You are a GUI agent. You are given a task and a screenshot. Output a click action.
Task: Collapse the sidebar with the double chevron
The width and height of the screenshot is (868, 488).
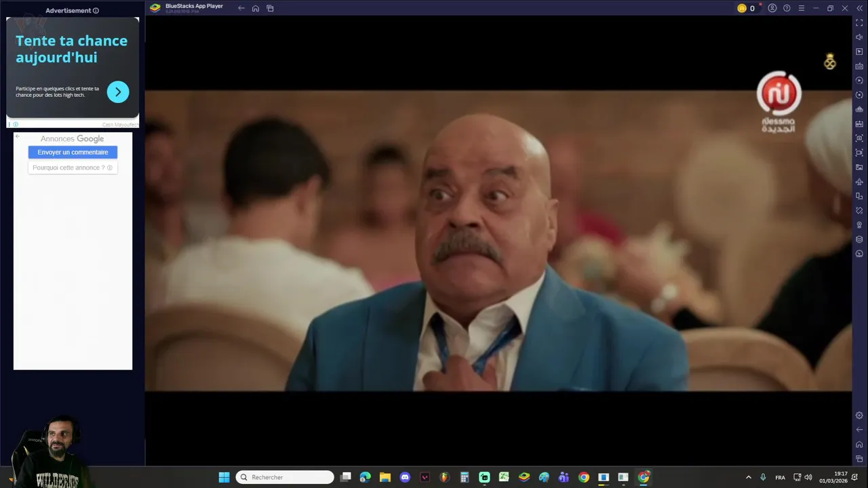pyautogui.click(x=859, y=8)
